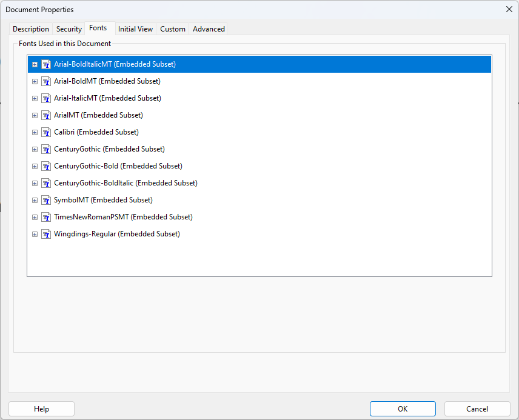Click the TrueType icon next to Calibri
Image resolution: width=519 pixels, height=420 pixels.
[x=46, y=132]
